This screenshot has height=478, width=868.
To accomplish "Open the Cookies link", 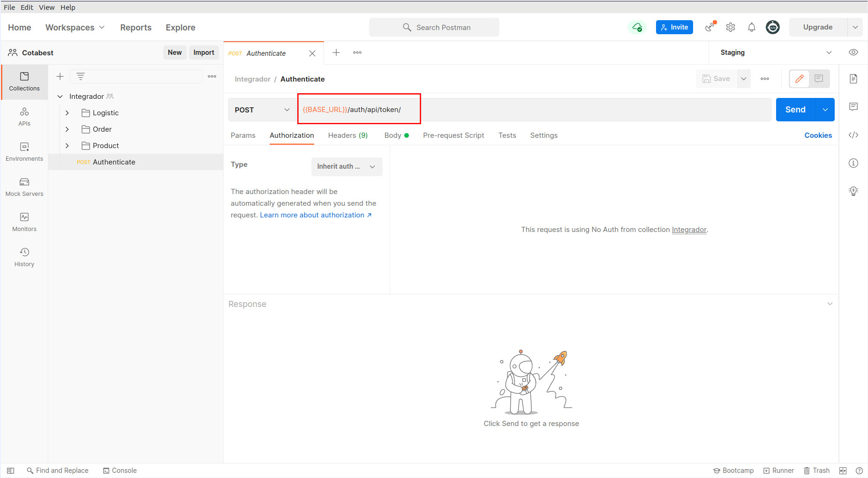I will (818, 135).
